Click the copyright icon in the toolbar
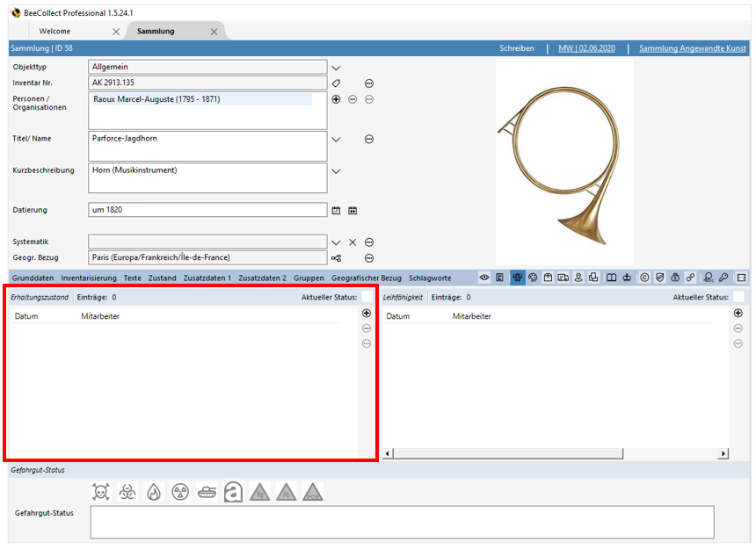756x549 pixels. click(x=643, y=278)
